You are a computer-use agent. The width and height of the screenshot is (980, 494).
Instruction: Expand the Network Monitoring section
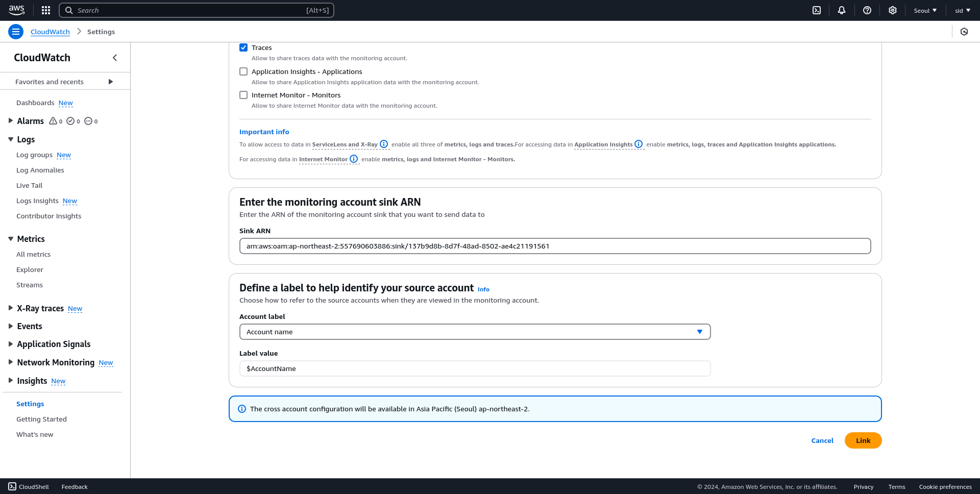(11, 362)
